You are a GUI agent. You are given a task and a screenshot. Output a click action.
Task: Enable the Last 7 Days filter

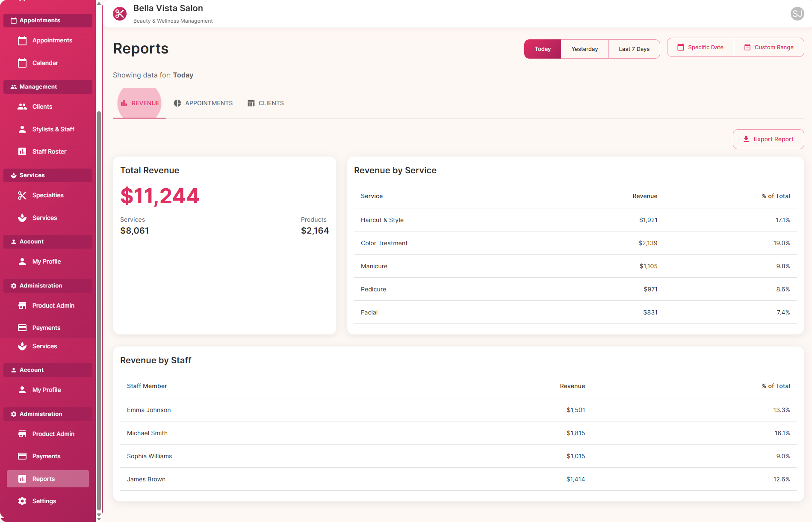pos(634,49)
